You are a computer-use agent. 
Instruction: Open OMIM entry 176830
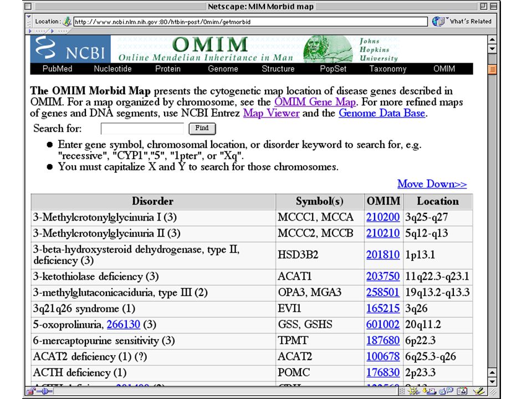pos(383,372)
